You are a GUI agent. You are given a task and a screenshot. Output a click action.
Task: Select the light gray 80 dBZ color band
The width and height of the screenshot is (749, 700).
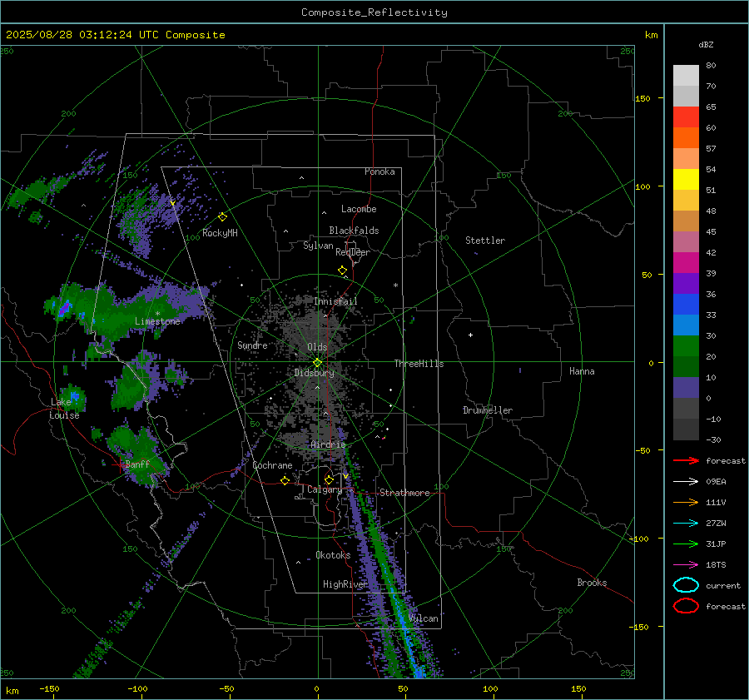(686, 75)
